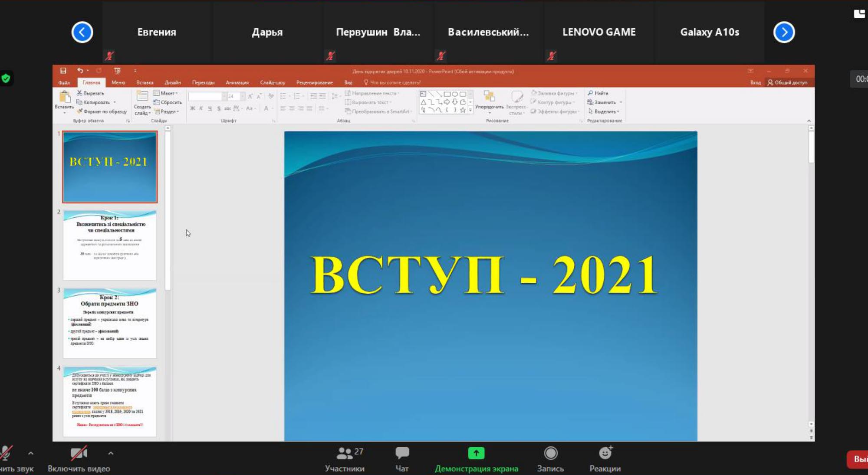Screen dimensions: 868x475
Task: Click the Undo arrow in PowerPoint
Action: click(80, 71)
